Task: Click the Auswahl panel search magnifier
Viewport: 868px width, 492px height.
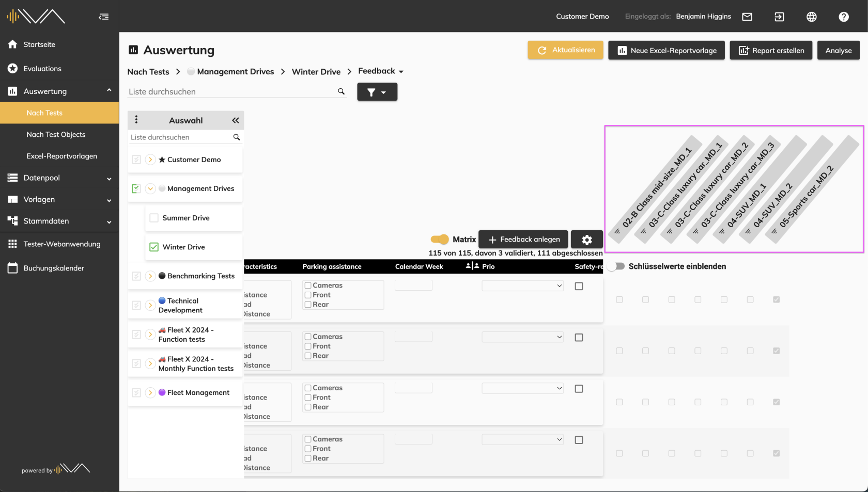Action: (x=237, y=137)
